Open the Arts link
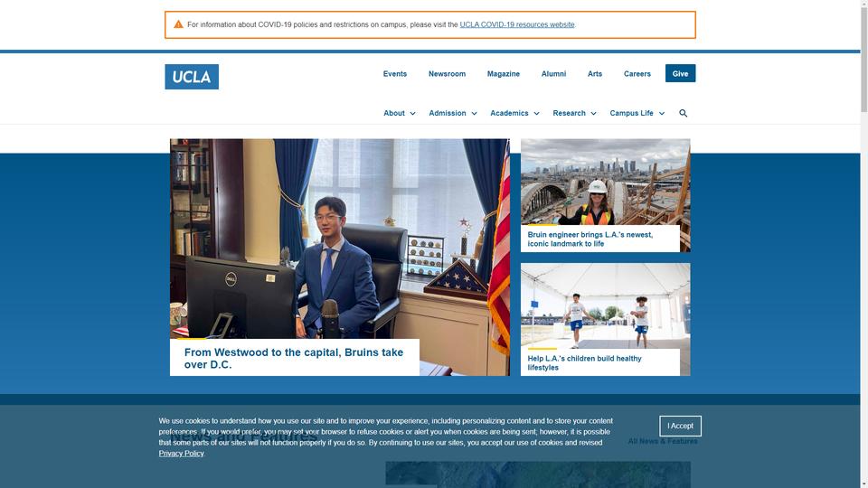This screenshot has width=868, height=488. pyautogui.click(x=595, y=73)
